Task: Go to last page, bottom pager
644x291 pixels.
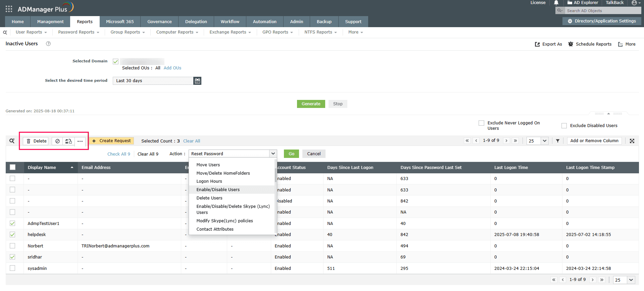Action: (602, 280)
